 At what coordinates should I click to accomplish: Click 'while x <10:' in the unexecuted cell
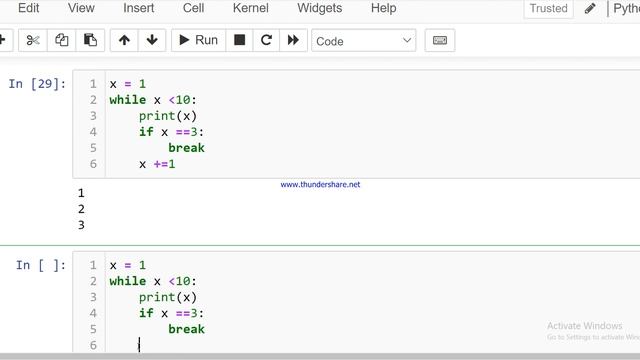tap(153, 281)
